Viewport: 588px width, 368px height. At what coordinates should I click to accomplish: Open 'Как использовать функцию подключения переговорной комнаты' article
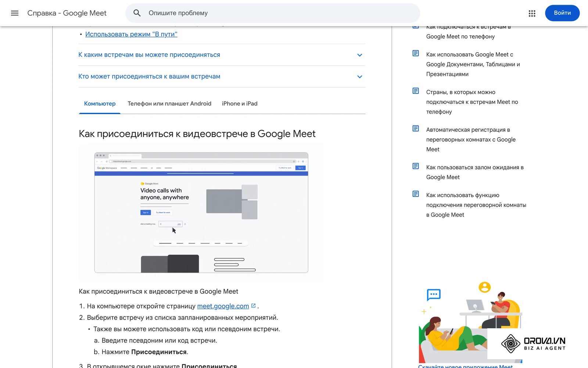point(476,205)
